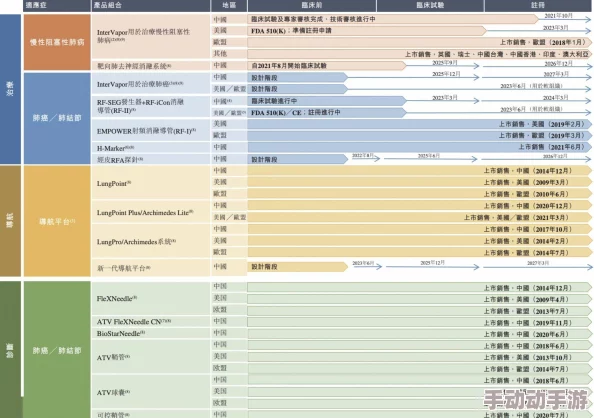Image resolution: width=594 pixels, height=418 pixels.
Task: Click bar 上市銷售·美國/歐盟(2021年3月)
Action: [420, 218]
